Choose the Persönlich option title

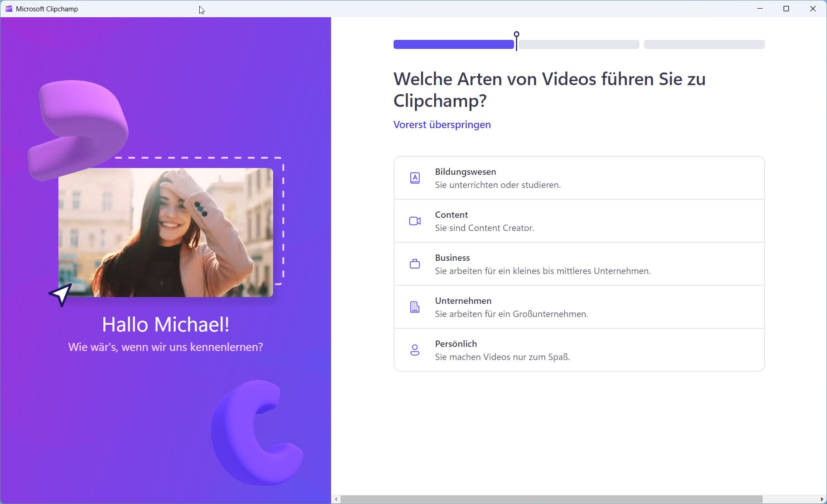pos(456,344)
